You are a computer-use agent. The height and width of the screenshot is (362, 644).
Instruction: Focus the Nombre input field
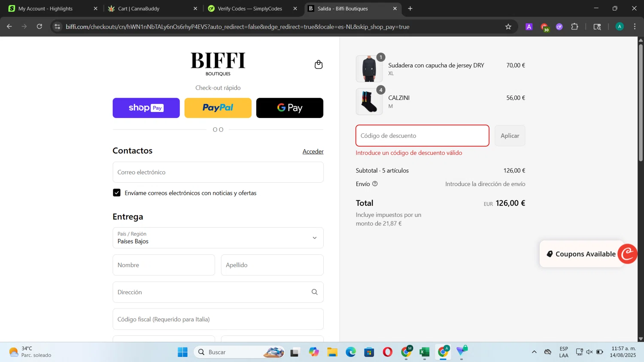(x=164, y=265)
